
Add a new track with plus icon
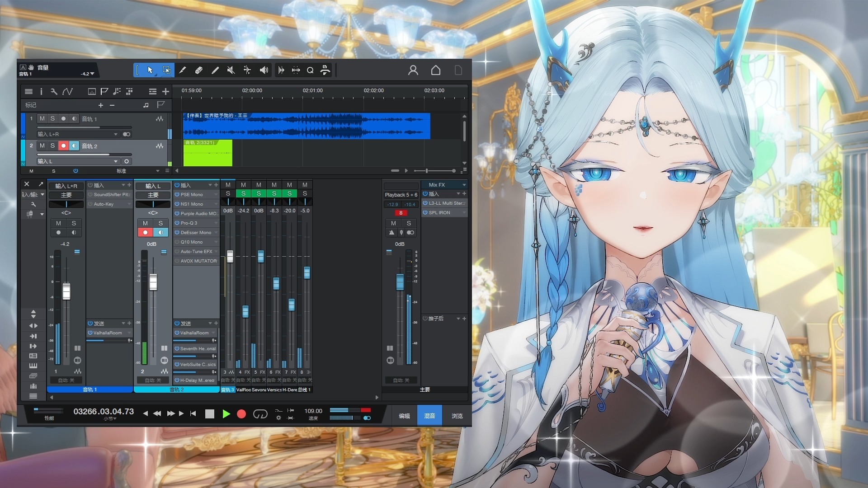(x=165, y=91)
